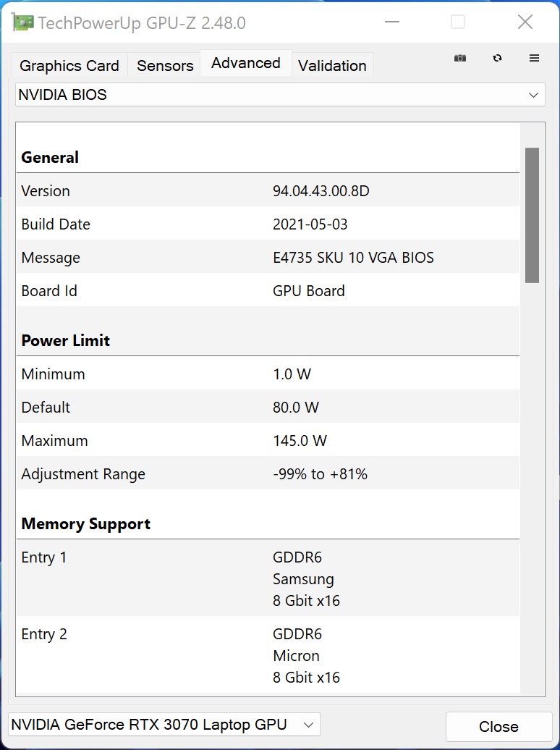
Task: Go to the Validation tab
Action: (332, 65)
